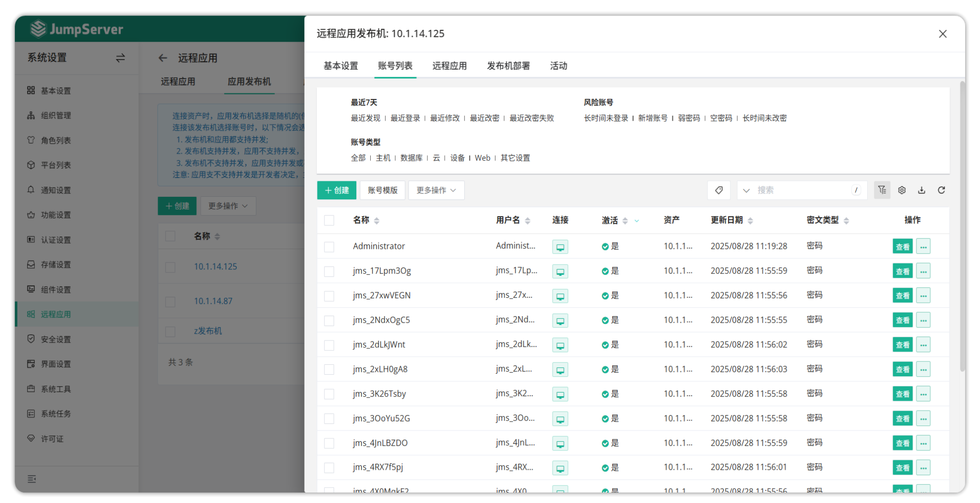This screenshot has height=503, width=980.
Task: Expand the 更多操作 dropdown in drawer
Action: [x=436, y=190]
